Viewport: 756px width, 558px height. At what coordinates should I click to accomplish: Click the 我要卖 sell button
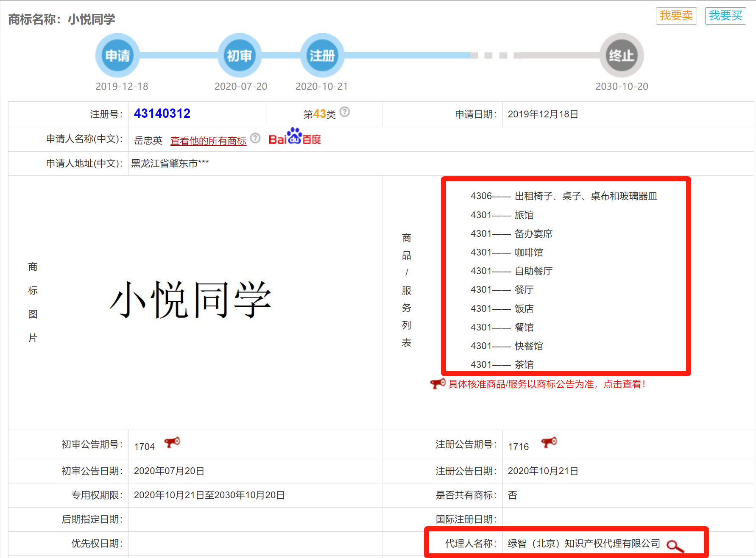tap(676, 16)
